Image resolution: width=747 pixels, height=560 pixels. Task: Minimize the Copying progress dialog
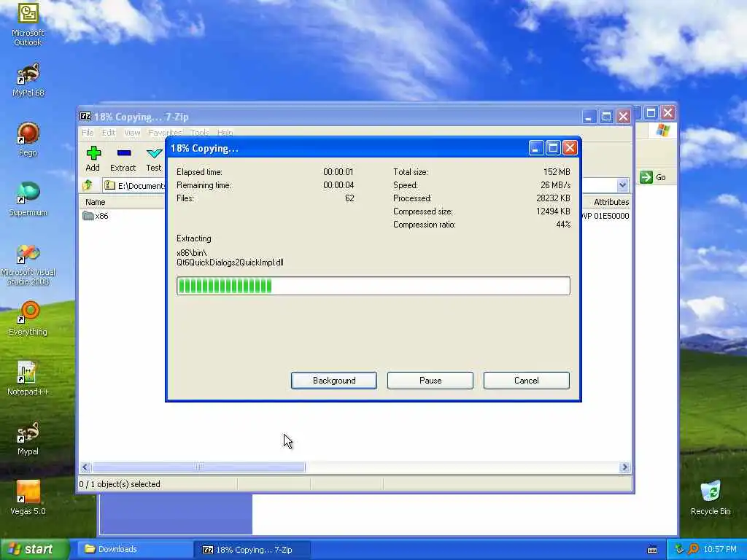(x=536, y=148)
